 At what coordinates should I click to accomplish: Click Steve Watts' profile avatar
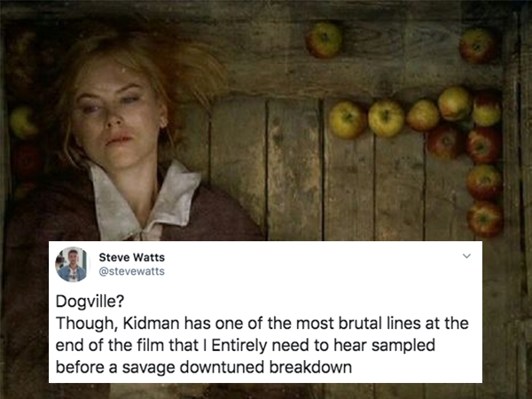click(73, 264)
